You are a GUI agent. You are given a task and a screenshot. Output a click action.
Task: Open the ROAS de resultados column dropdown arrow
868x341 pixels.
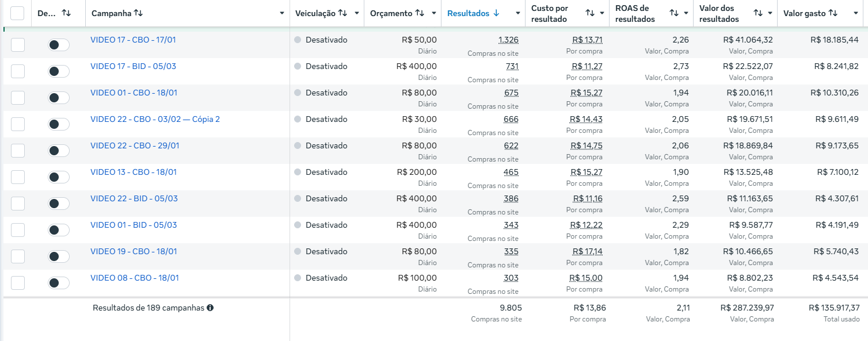[686, 13]
